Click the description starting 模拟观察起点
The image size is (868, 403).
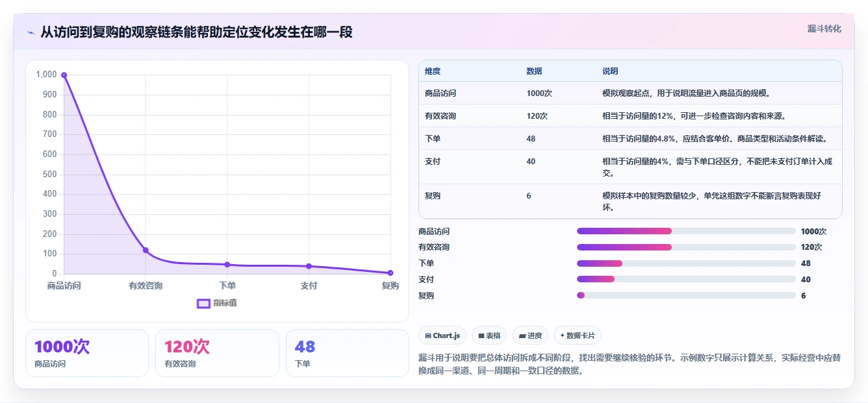686,93
